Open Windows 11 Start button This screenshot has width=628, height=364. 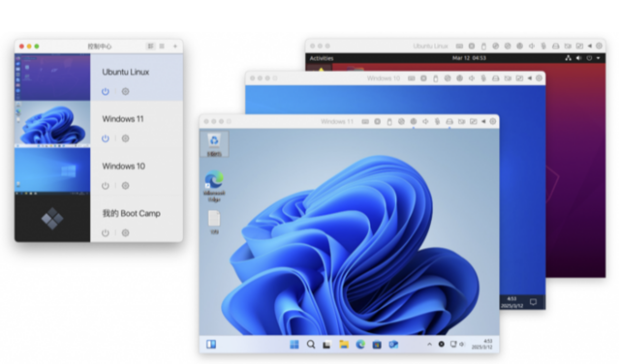pos(294,344)
